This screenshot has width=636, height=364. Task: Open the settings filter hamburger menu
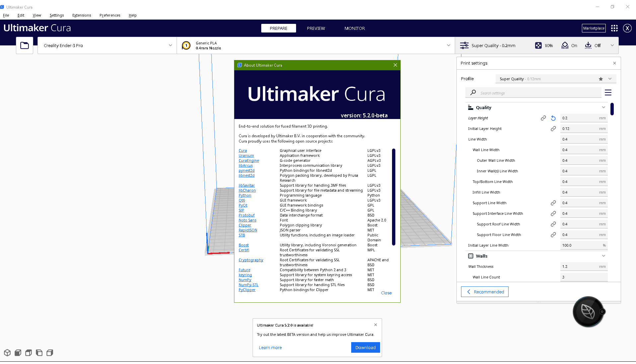(x=608, y=92)
